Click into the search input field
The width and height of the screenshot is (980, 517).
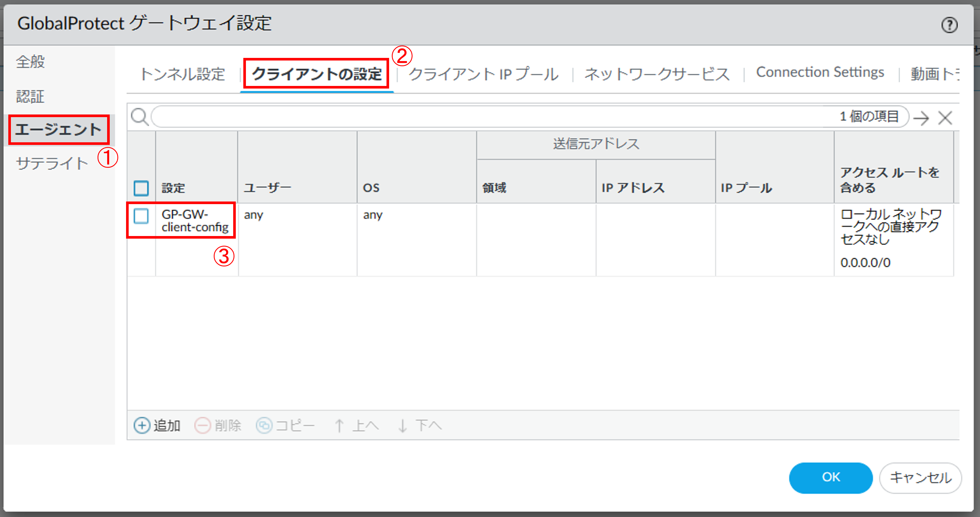[x=491, y=117]
